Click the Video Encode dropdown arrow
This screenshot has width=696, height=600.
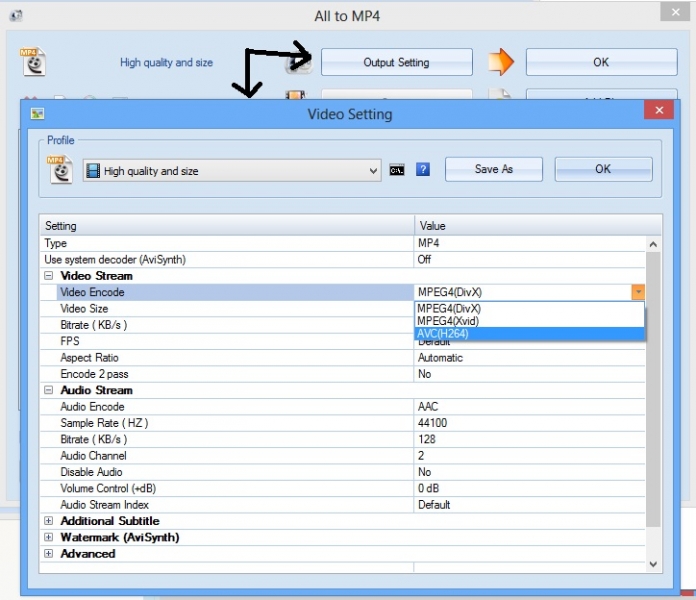click(638, 292)
